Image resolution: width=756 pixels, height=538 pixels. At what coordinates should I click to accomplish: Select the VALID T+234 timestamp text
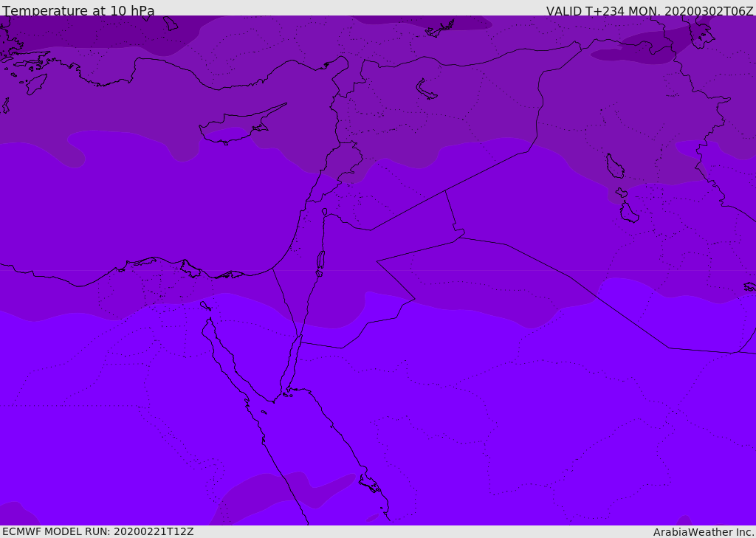[650, 11]
